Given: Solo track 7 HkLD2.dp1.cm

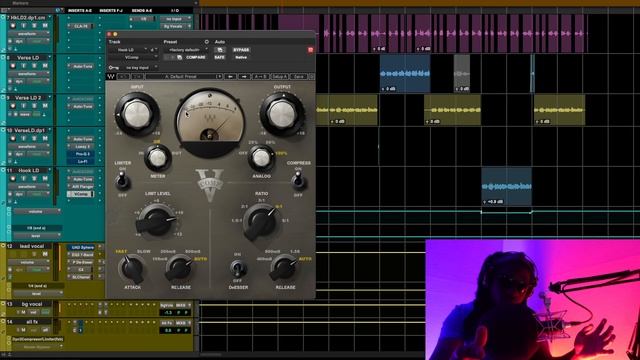Looking at the screenshot, I should (35, 26).
